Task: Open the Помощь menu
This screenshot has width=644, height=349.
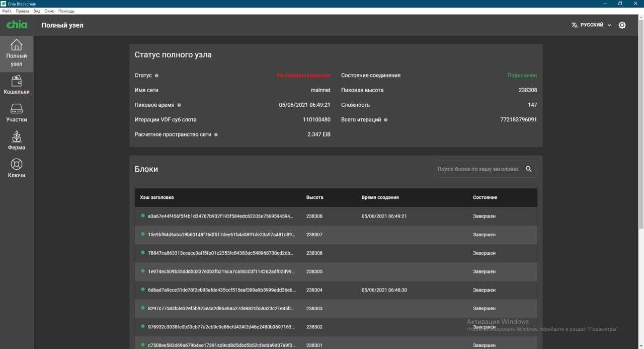Action: [x=66, y=11]
